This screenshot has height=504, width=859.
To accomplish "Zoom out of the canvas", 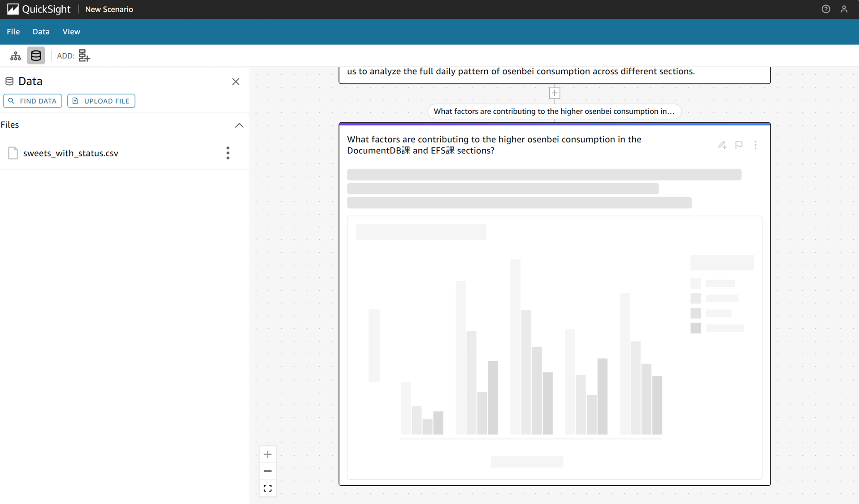I will tap(268, 471).
